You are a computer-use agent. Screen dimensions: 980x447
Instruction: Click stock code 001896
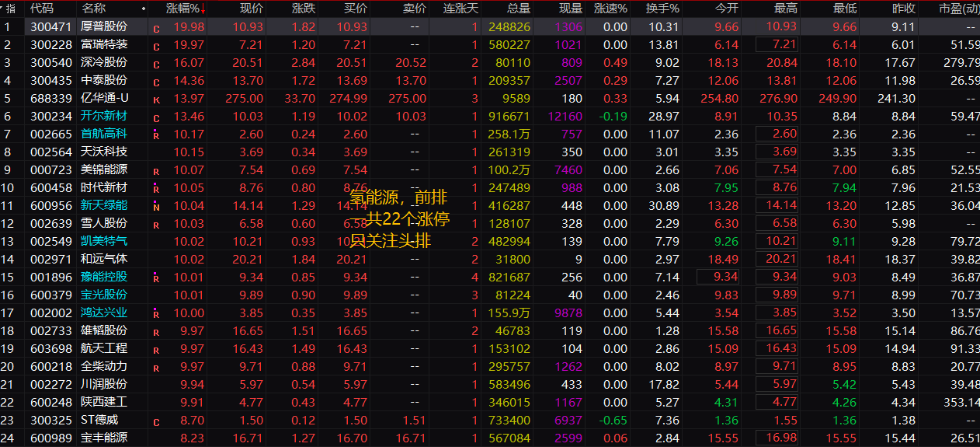51,277
